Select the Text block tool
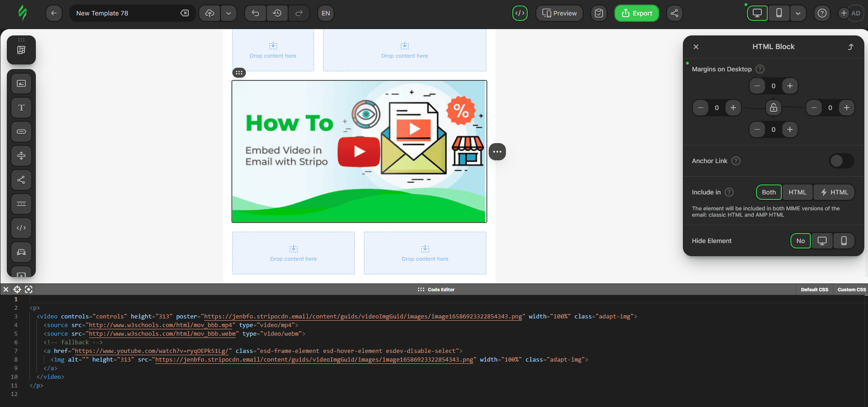868x407 pixels. click(21, 108)
